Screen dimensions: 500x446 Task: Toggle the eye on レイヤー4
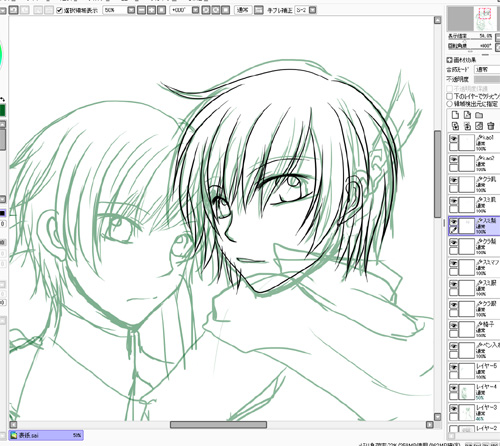point(453,388)
